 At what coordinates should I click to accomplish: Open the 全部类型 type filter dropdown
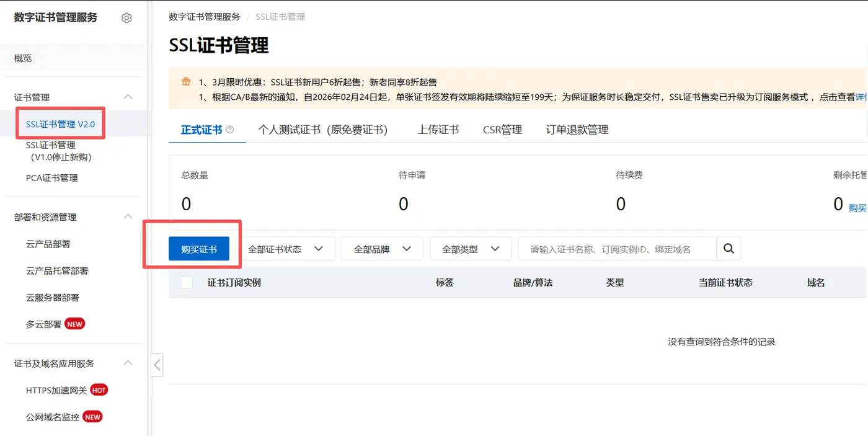pyautogui.click(x=470, y=248)
